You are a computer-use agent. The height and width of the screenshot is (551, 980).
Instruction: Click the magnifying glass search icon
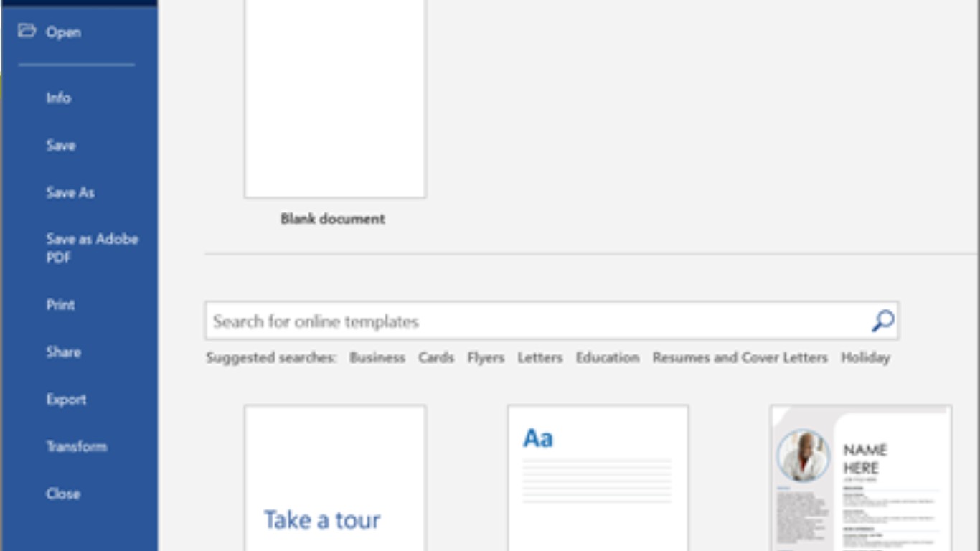(x=882, y=321)
